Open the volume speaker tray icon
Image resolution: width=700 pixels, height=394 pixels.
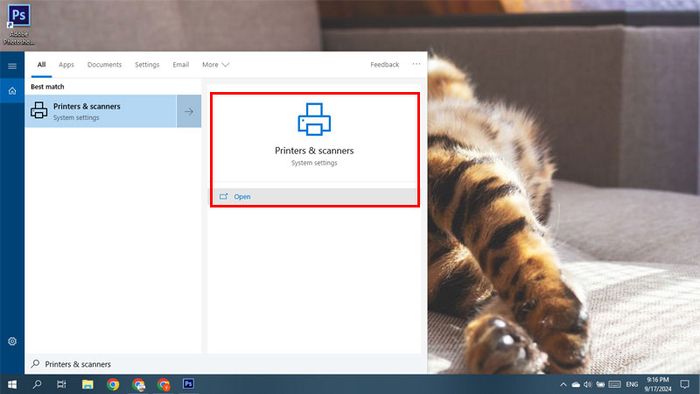pyautogui.click(x=588, y=384)
